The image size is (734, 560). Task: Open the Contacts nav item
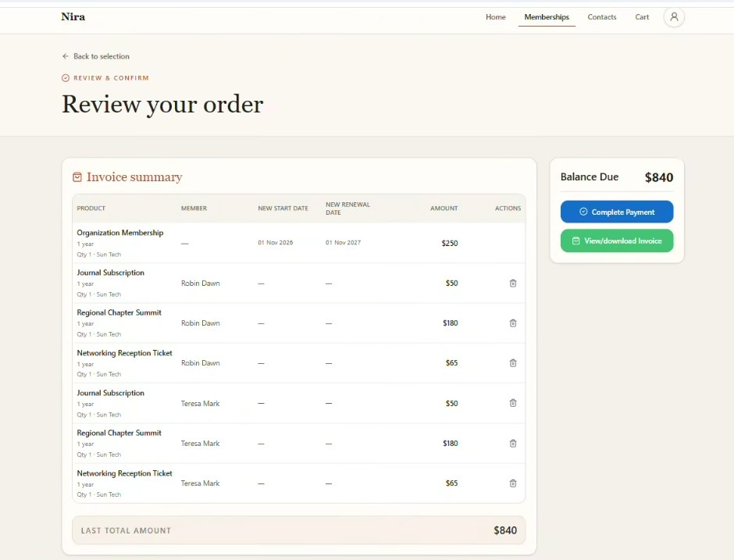pos(602,17)
